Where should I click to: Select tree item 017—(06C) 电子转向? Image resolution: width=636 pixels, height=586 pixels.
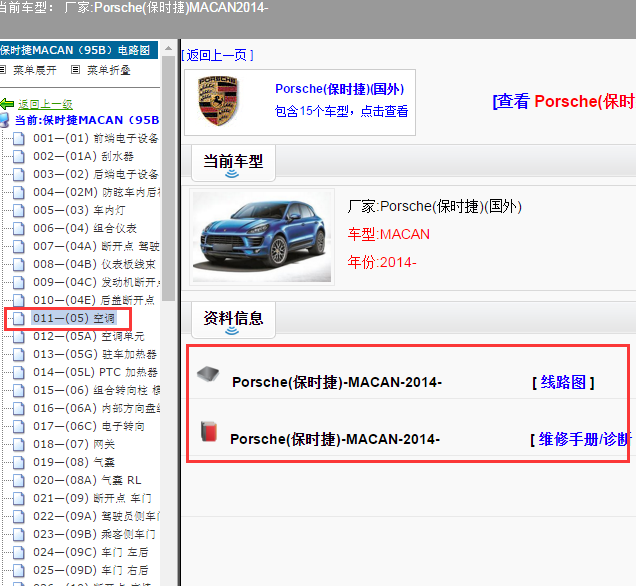tap(89, 427)
